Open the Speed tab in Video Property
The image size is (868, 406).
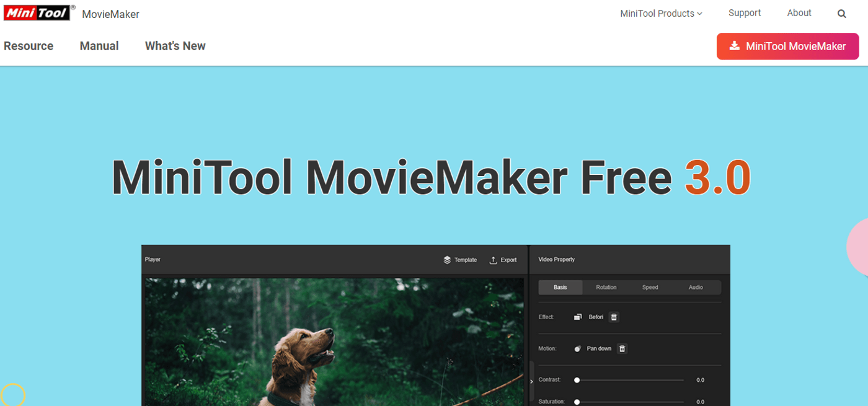click(x=650, y=287)
